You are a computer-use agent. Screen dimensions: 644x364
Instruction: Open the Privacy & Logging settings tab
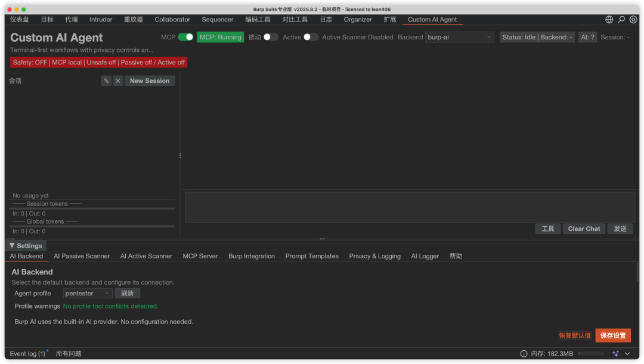[375, 257]
